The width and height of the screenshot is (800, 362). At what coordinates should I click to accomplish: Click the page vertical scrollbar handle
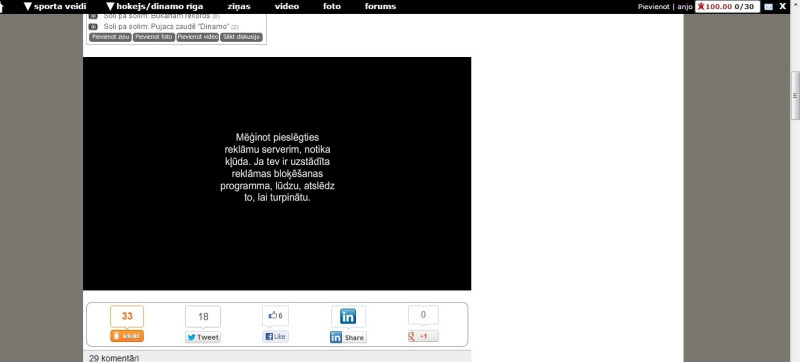[795, 95]
